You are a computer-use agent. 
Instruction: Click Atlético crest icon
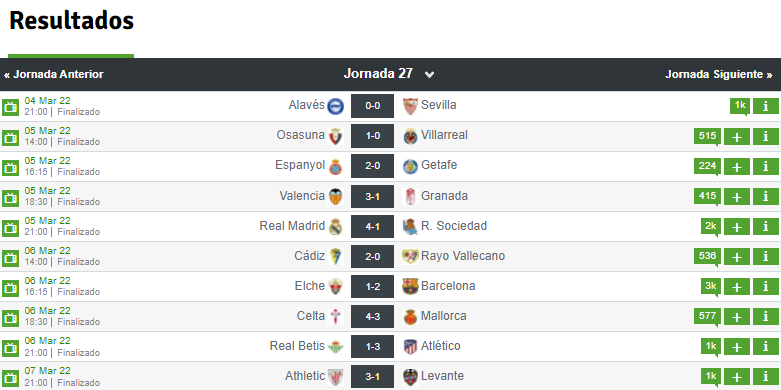(x=410, y=347)
